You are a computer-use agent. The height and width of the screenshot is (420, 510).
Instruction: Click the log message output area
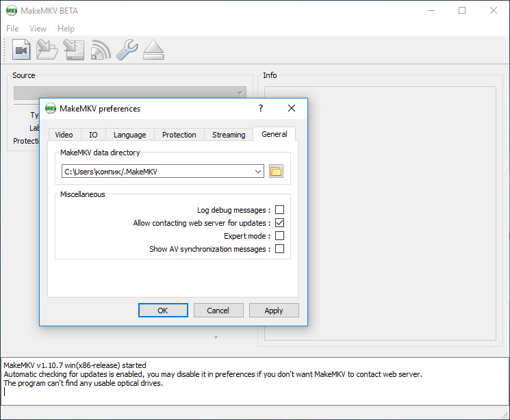point(255,381)
